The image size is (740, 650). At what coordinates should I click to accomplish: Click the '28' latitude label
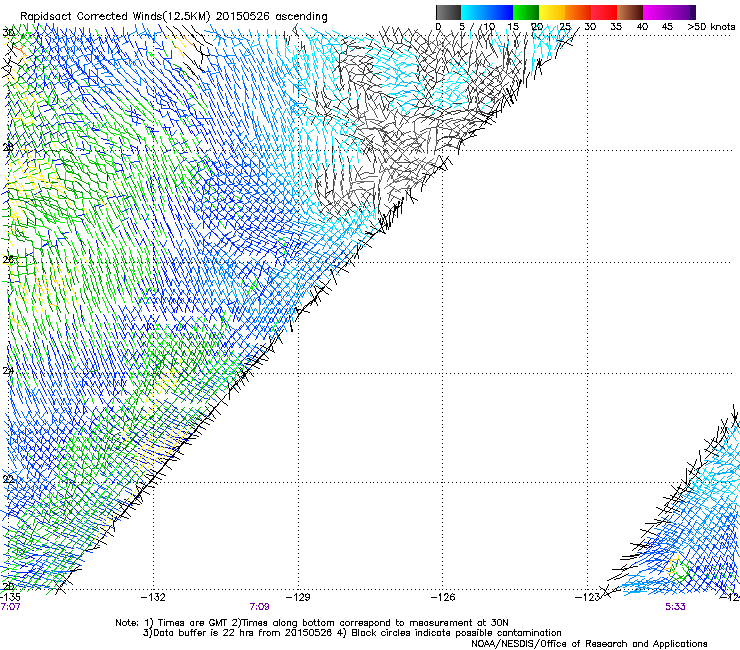[8, 147]
